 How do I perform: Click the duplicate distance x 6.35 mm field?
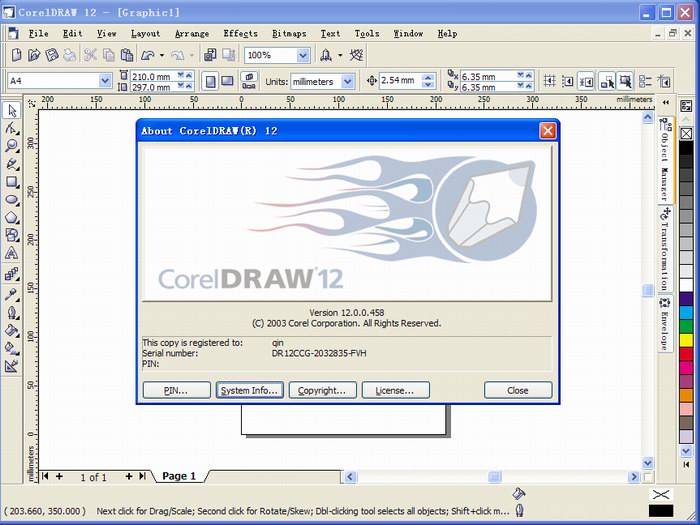click(488, 76)
